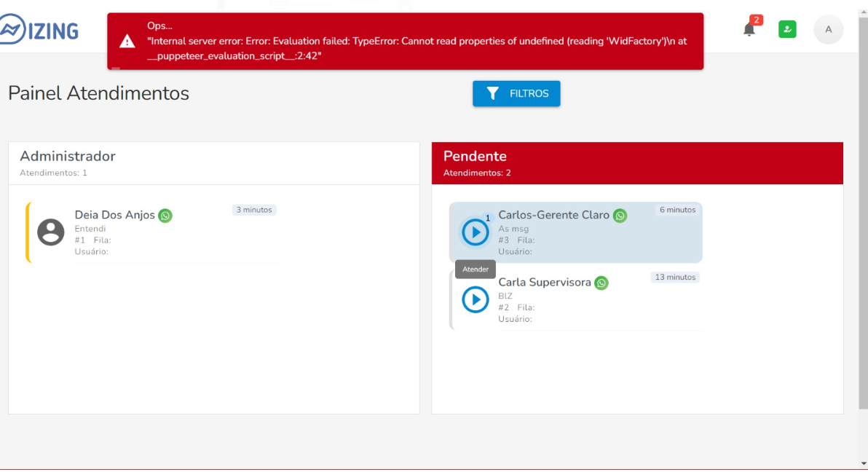Click the WhatsApp icon next to Deia Dos Anjos
The image size is (868, 472).
coord(165,216)
